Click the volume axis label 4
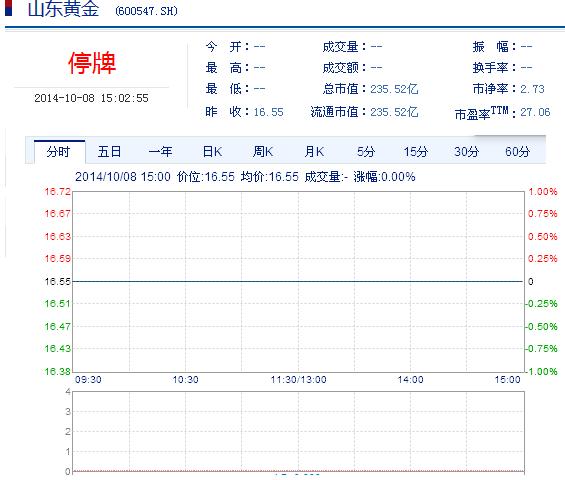The image size is (565, 480). coord(68,391)
